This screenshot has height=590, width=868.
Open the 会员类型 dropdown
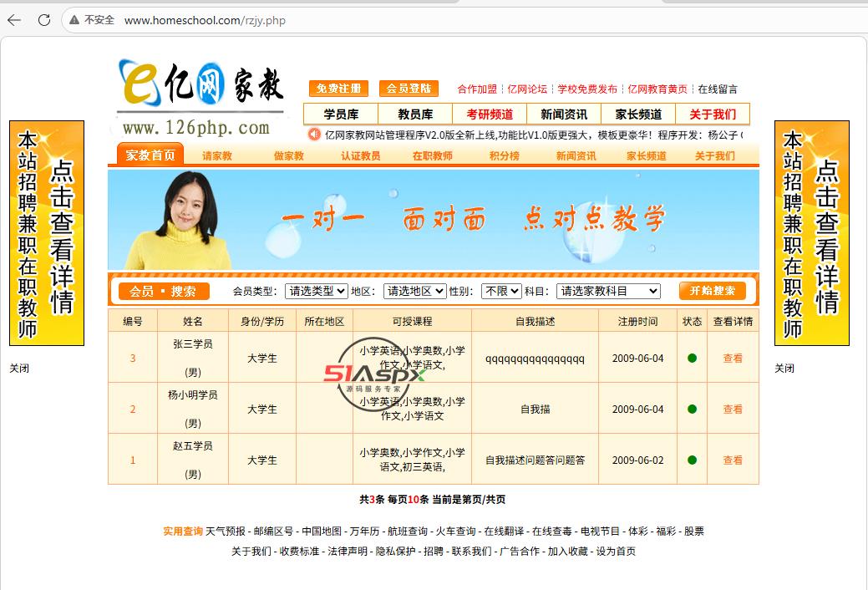pyautogui.click(x=316, y=291)
